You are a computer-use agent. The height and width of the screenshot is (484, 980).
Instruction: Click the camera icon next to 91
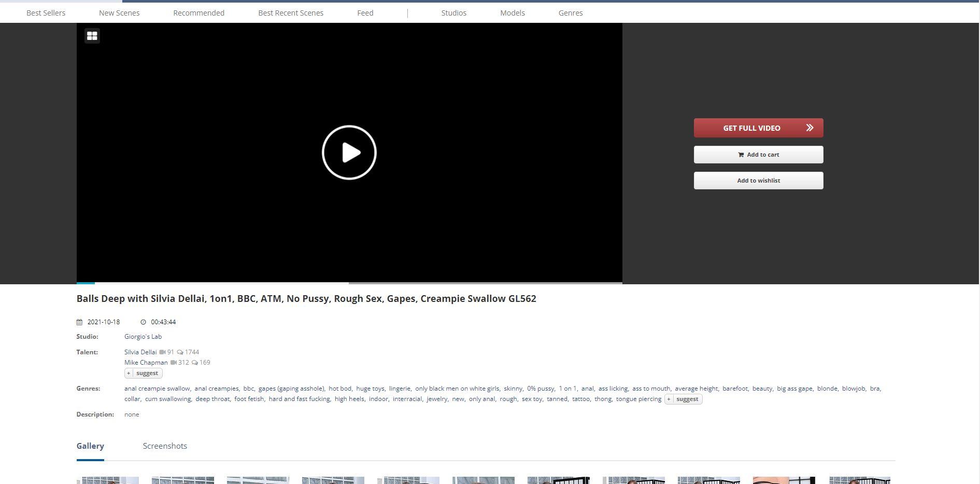(x=162, y=352)
